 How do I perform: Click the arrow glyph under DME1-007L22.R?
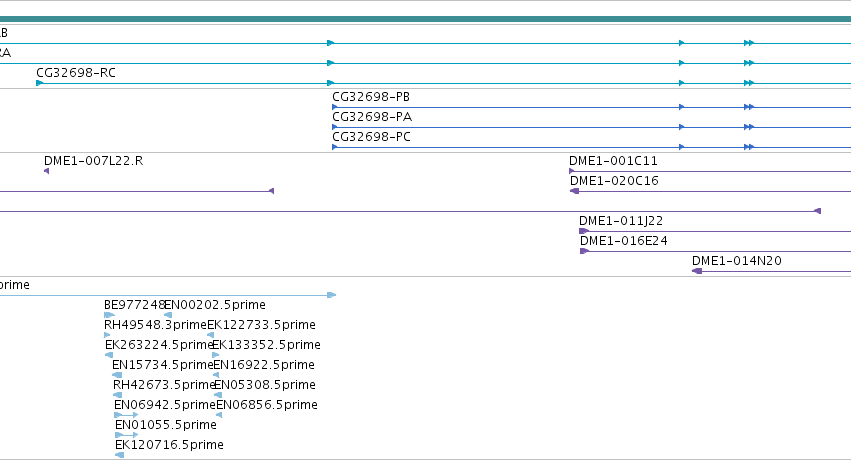click(x=47, y=171)
